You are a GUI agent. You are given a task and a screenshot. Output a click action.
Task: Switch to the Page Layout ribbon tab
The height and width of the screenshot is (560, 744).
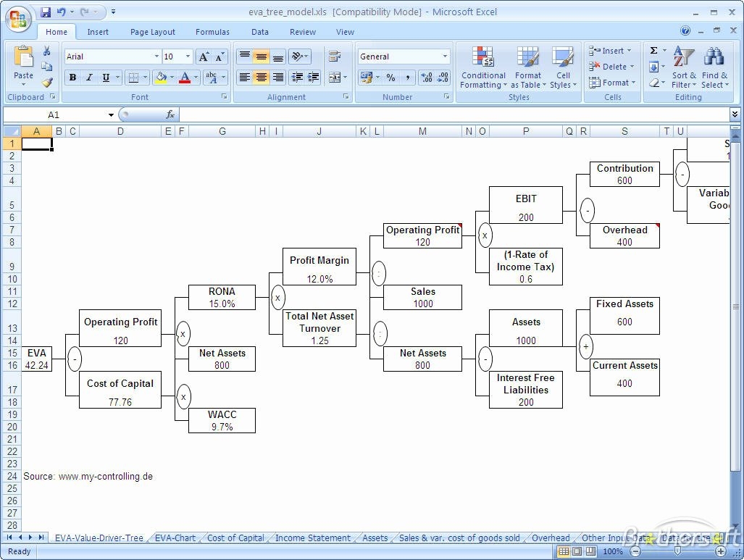click(x=152, y=32)
